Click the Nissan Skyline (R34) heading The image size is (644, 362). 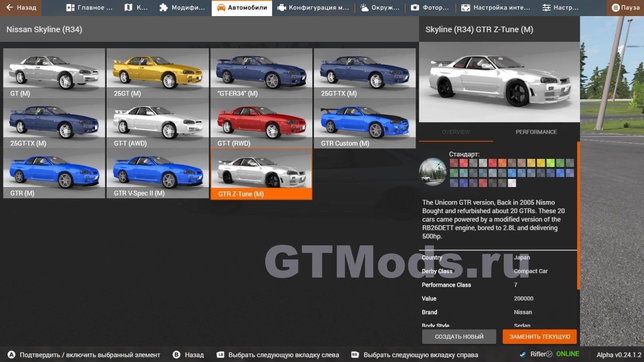tap(44, 29)
